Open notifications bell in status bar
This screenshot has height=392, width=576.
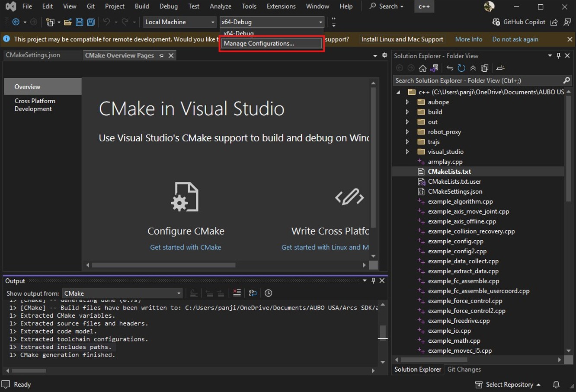557,385
